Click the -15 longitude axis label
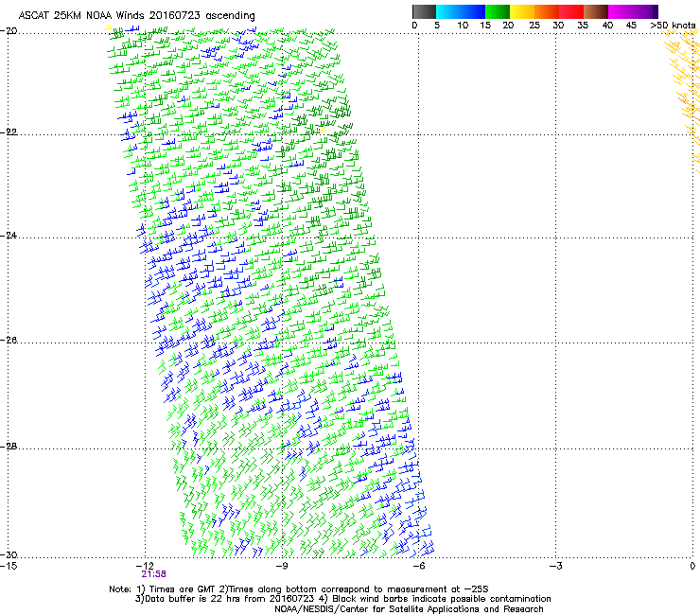This screenshot has height=615, width=700. coord(9,566)
